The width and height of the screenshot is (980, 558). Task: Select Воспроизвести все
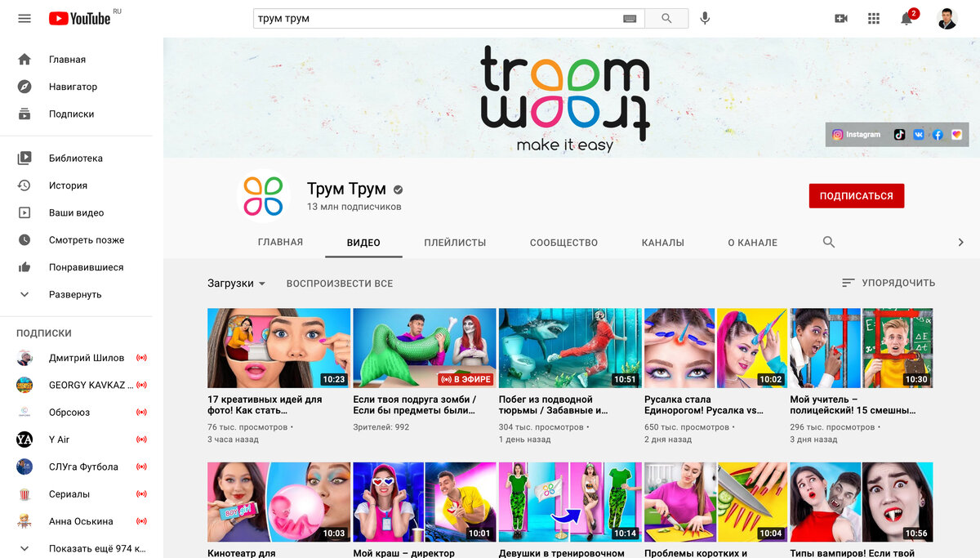[339, 283]
